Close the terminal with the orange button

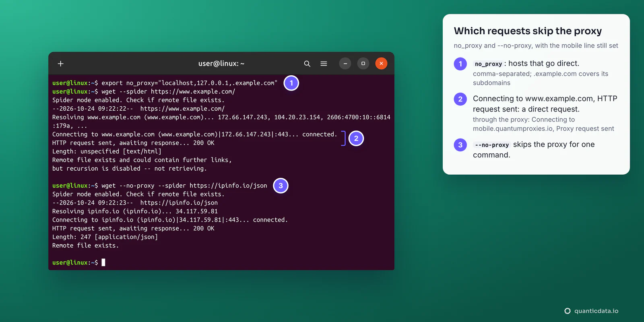tap(381, 64)
